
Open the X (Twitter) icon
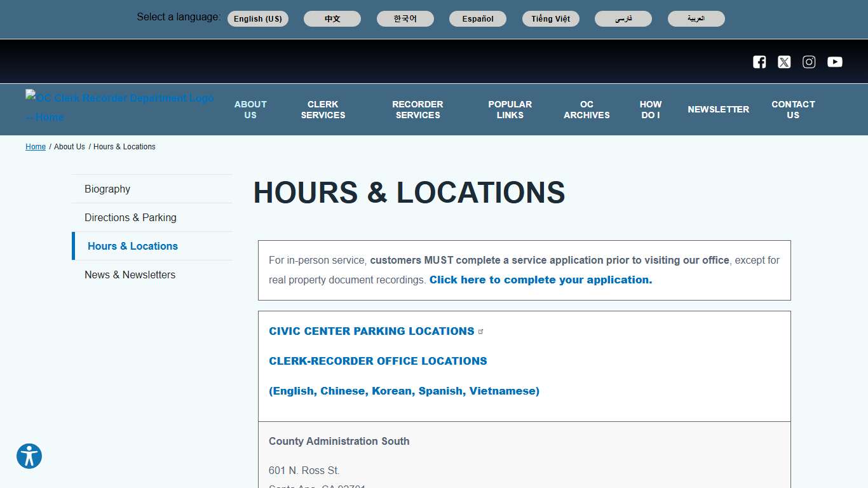tap(784, 62)
